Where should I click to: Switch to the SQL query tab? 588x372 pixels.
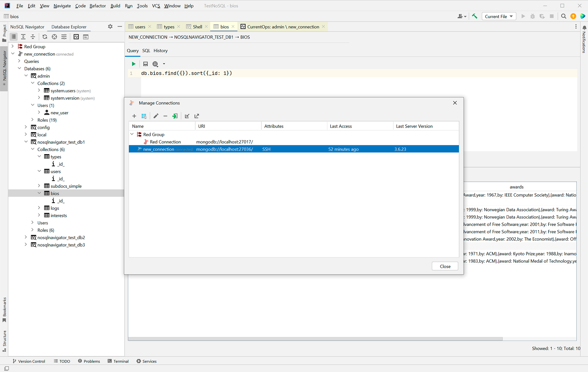pos(146,51)
